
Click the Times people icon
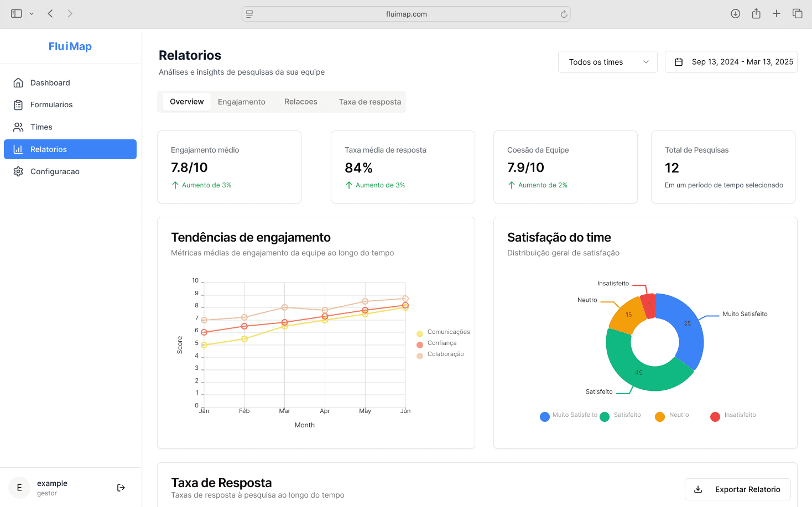click(x=18, y=127)
